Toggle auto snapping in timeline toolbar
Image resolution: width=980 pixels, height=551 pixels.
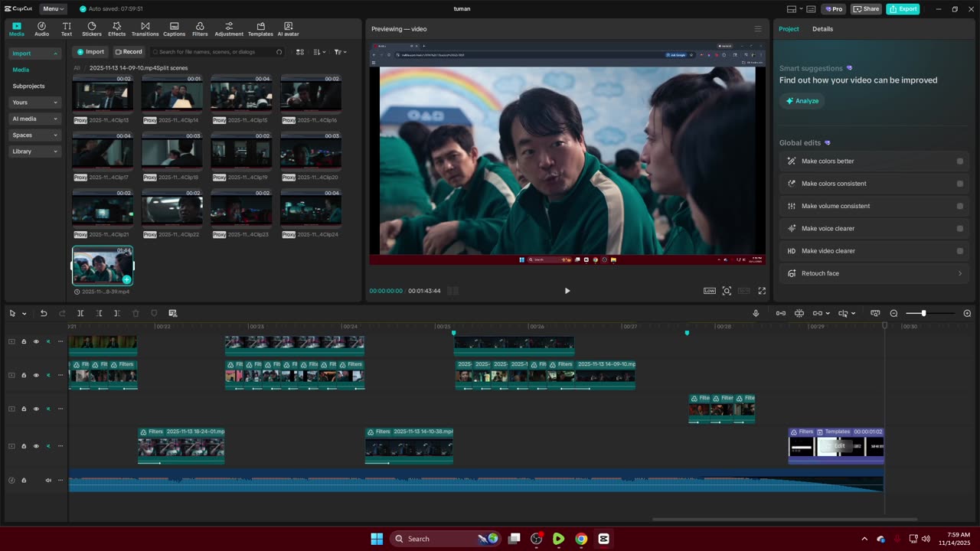pos(799,313)
